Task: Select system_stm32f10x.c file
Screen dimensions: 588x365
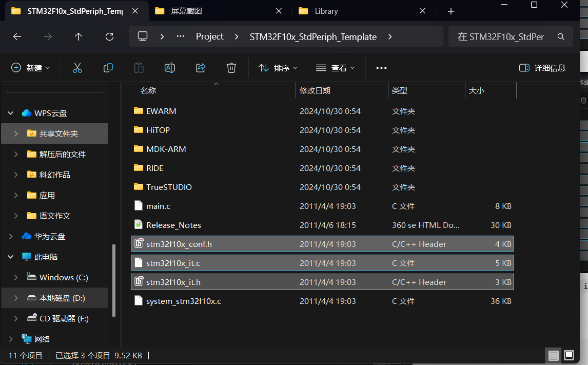Action: click(x=322, y=301)
